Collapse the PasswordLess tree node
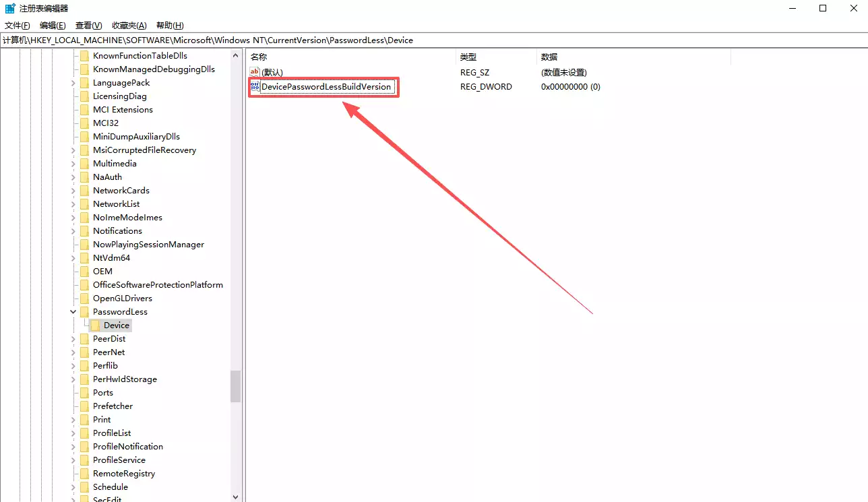 pos(73,312)
